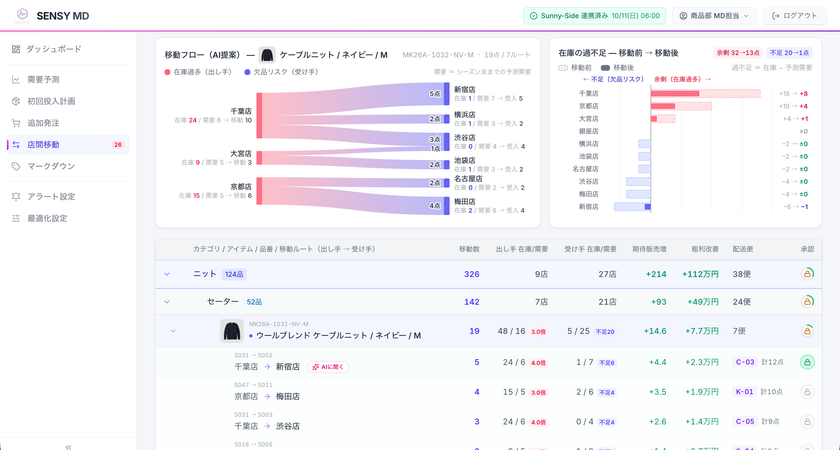Open 需要予測 in the sidebar
This screenshot has width=840, height=450.
(68, 80)
